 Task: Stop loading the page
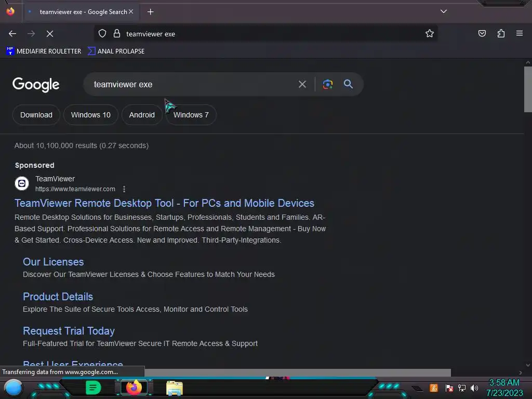click(x=49, y=34)
